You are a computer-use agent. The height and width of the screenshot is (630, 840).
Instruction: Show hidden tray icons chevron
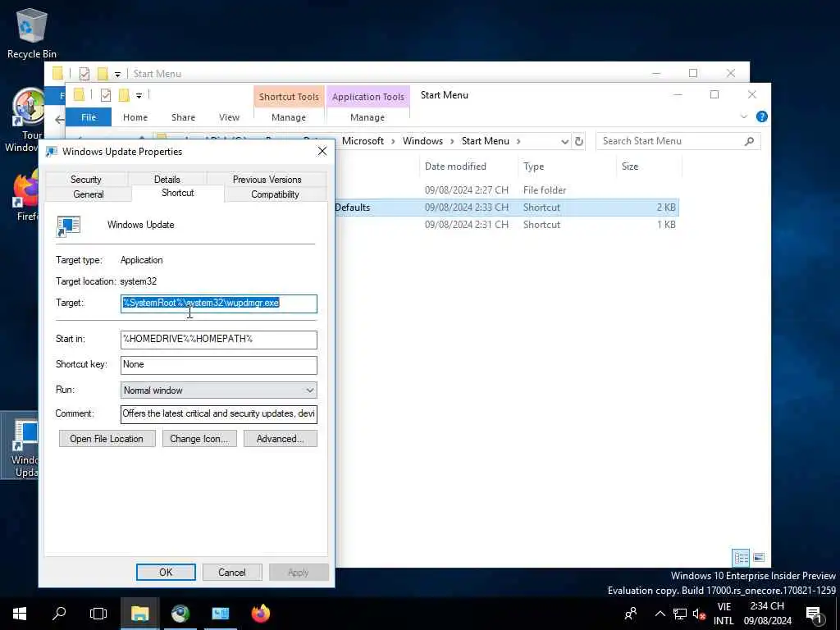[x=660, y=614]
